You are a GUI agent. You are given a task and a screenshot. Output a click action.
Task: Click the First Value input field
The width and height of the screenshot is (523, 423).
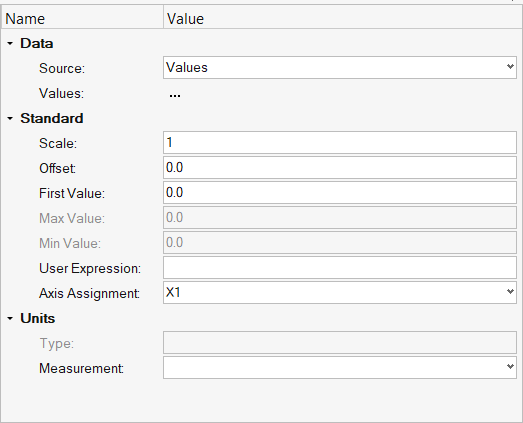tap(340, 192)
